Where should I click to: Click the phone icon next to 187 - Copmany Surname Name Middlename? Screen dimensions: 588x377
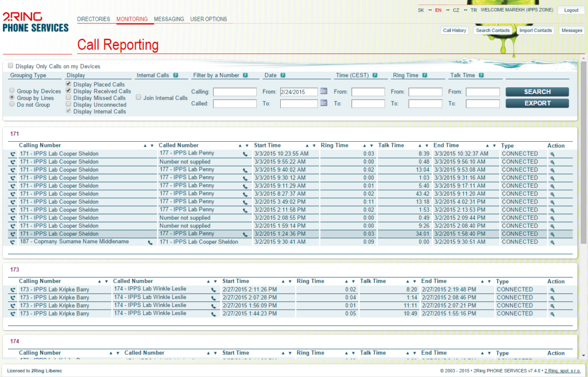[150, 243]
